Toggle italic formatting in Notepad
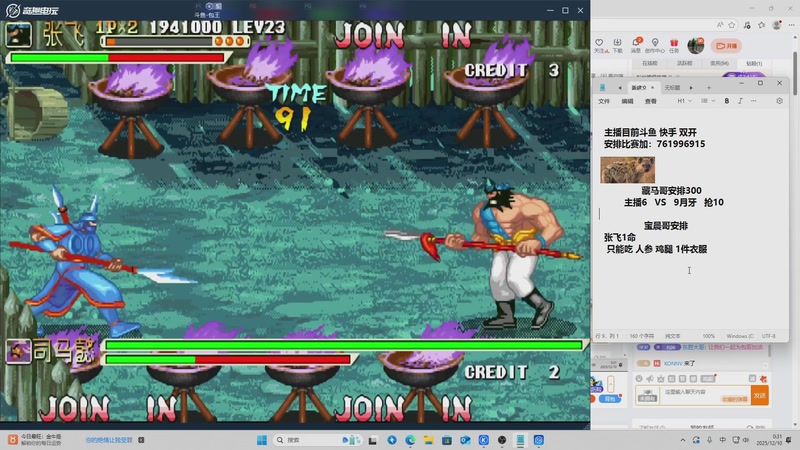 click(x=740, y=101)
